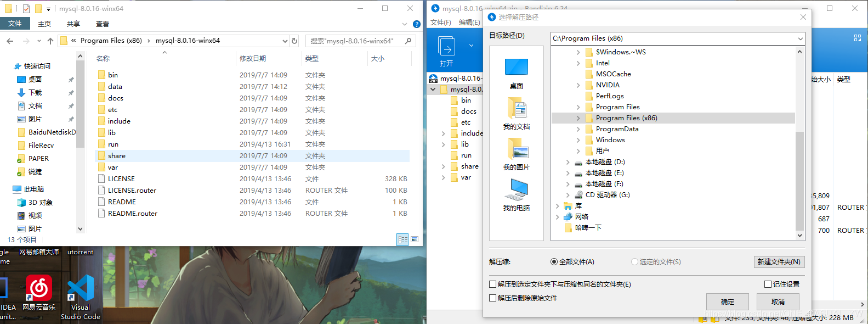
Task: Select CD 驱动器 (G:) in extract tree
Action: 608,195
